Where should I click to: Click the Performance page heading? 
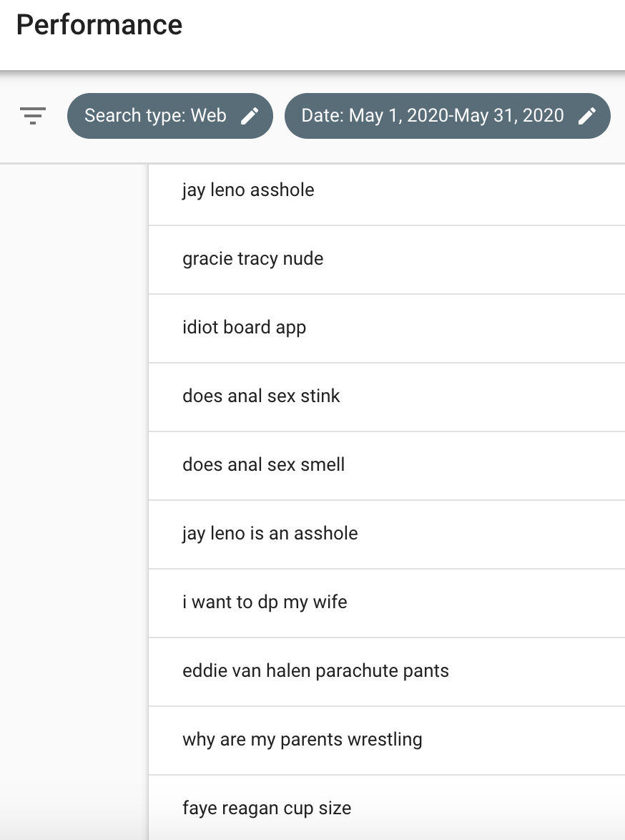pyautogui.click(x=99, y=25)
